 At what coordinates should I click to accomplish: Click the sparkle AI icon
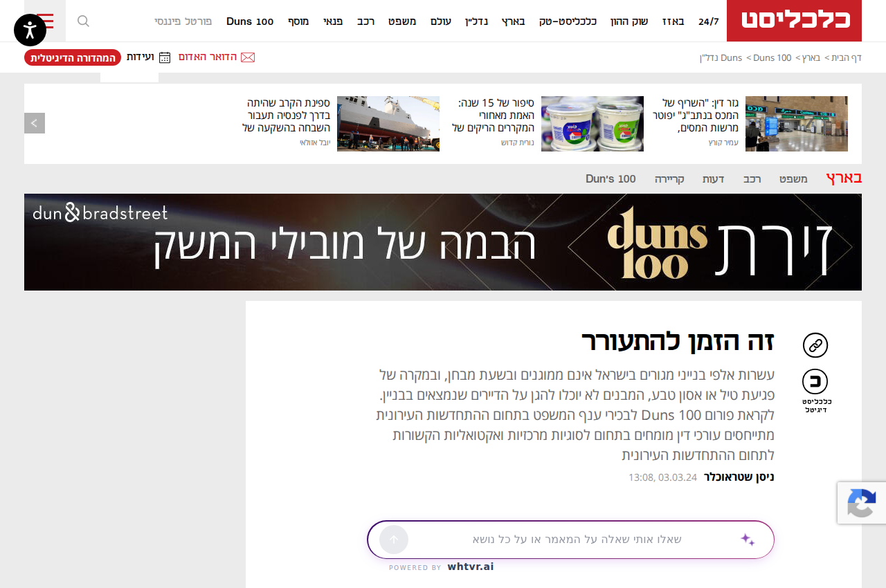[748, 540]
